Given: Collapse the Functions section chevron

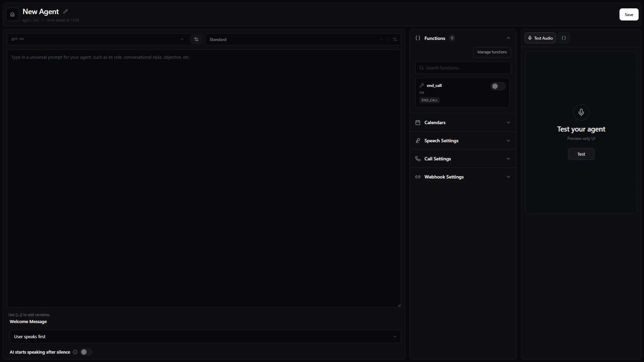Looking at the screenshot, I should point(508,38).
